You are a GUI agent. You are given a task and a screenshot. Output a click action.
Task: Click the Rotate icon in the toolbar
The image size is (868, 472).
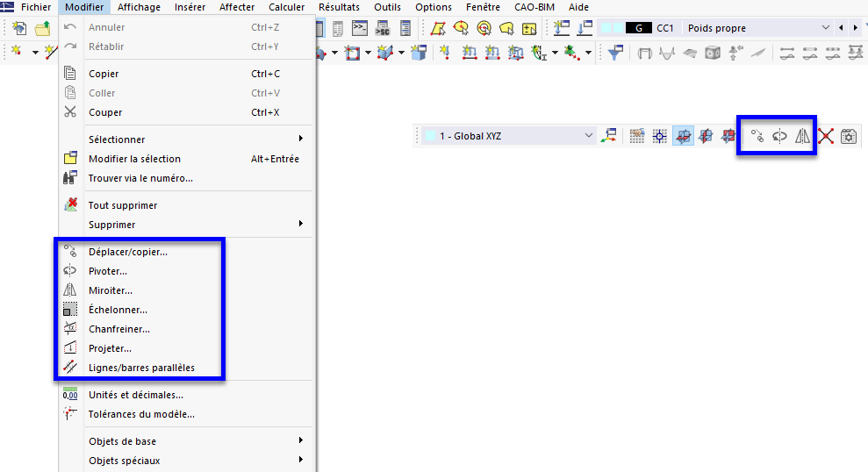(x=779, y=136)
